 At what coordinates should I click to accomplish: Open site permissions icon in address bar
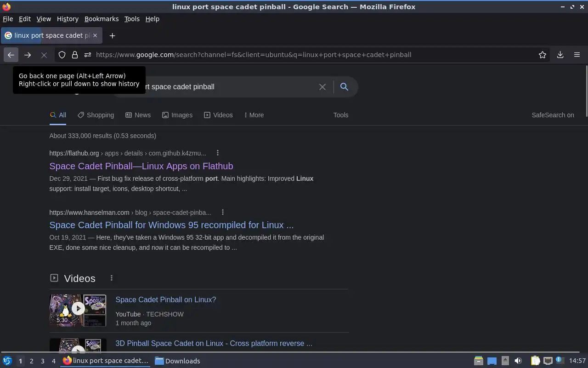click(x=88, y=55)
